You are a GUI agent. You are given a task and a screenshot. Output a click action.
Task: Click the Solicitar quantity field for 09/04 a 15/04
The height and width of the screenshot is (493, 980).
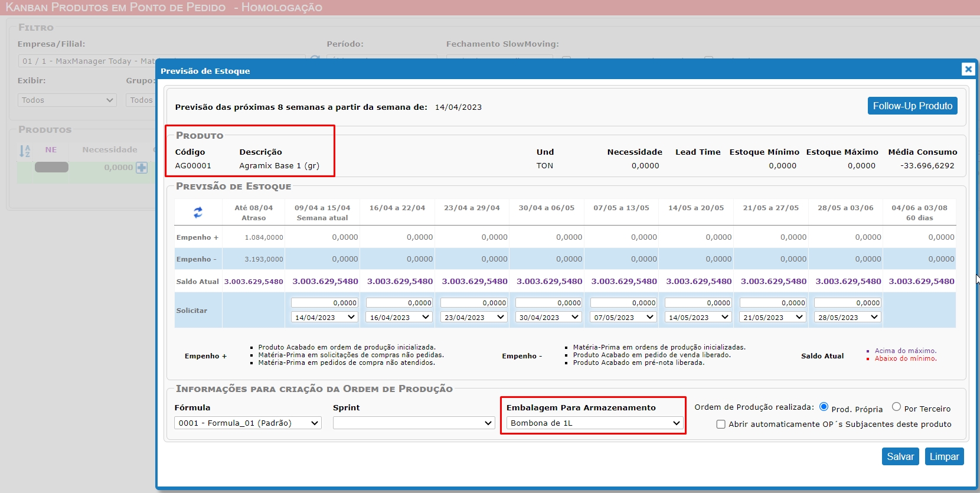pos(325,302)
